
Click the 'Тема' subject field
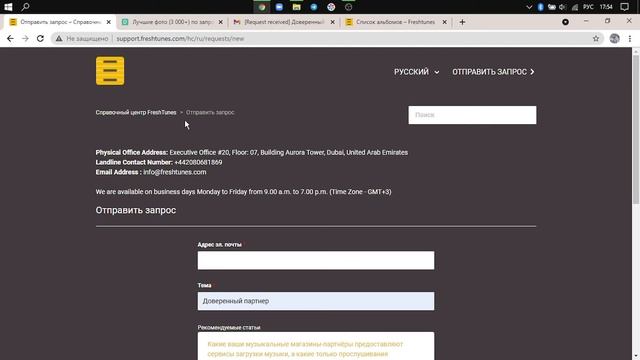(x=316, y=301)
